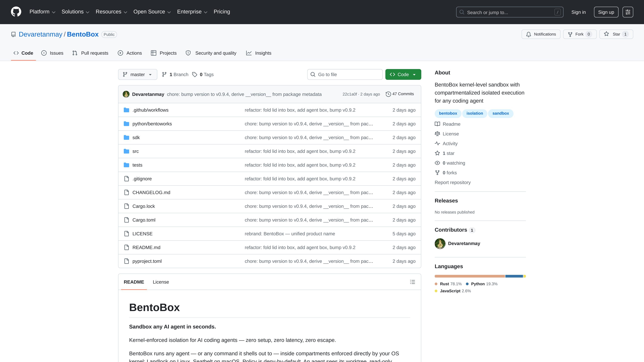644x362 pixels.
Task: Open CHANGELOG.md file
Action: pyautogui.click(x=151, y=192)
